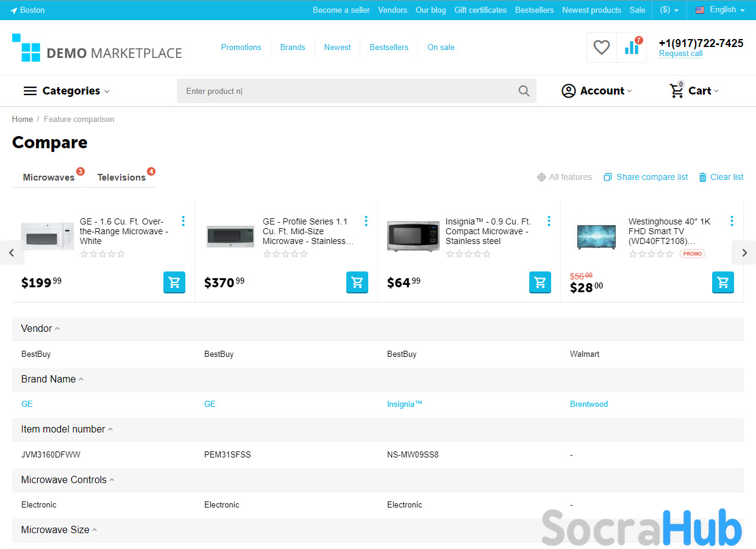Show previous compared products with left arrow
Image resolution: width=756 pixels, height=549 pixels.
[12, 253]
